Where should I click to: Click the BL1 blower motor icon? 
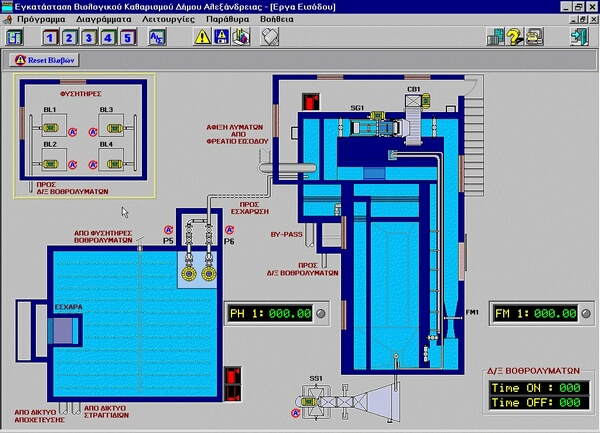(x=50, y=125)
